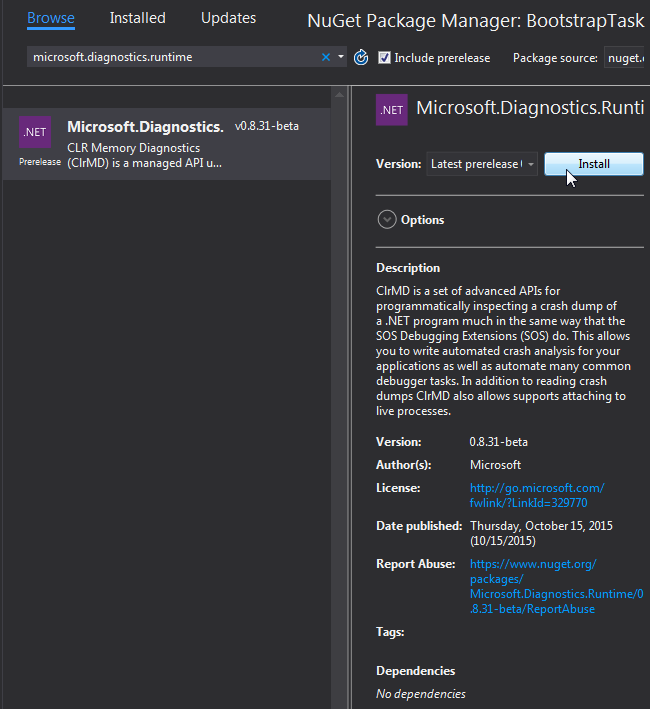The height and width of the screenshot is (709, 650).
Task: Click the Microsoft.Diagnostics.Runti title in details pane
Action: pyautogui.click(x=530, y=108)
